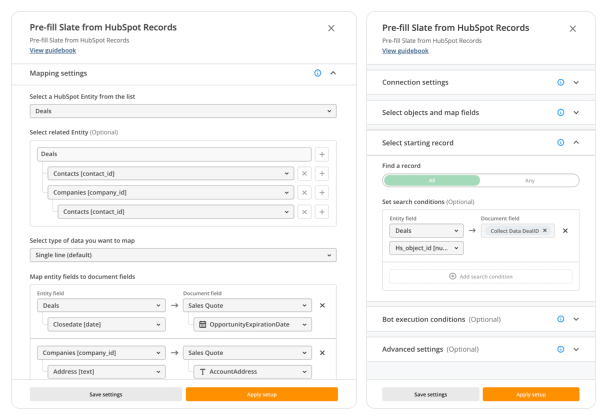Click the Connection settings header text
This screenshot has width=608, height=420.
tap(415, 82)
